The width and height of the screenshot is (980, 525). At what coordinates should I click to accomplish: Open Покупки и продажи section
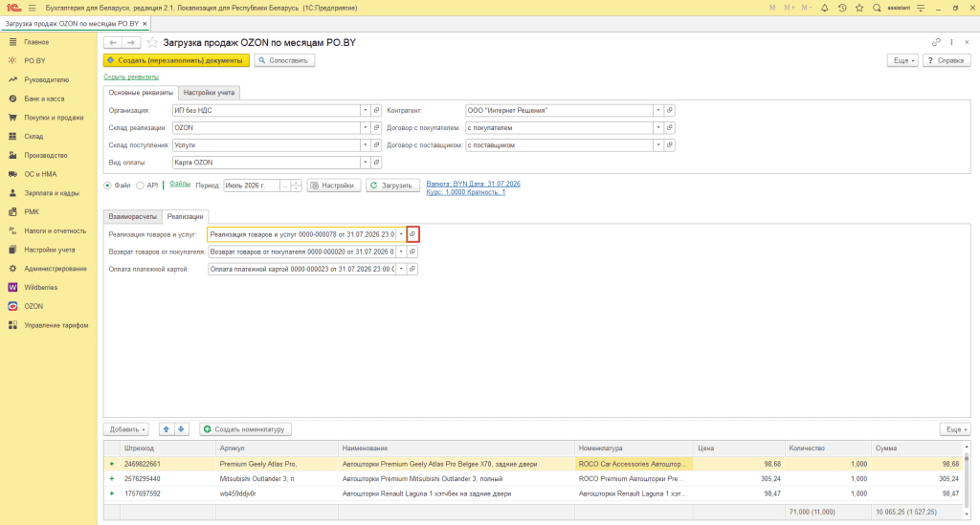[54, 118]
